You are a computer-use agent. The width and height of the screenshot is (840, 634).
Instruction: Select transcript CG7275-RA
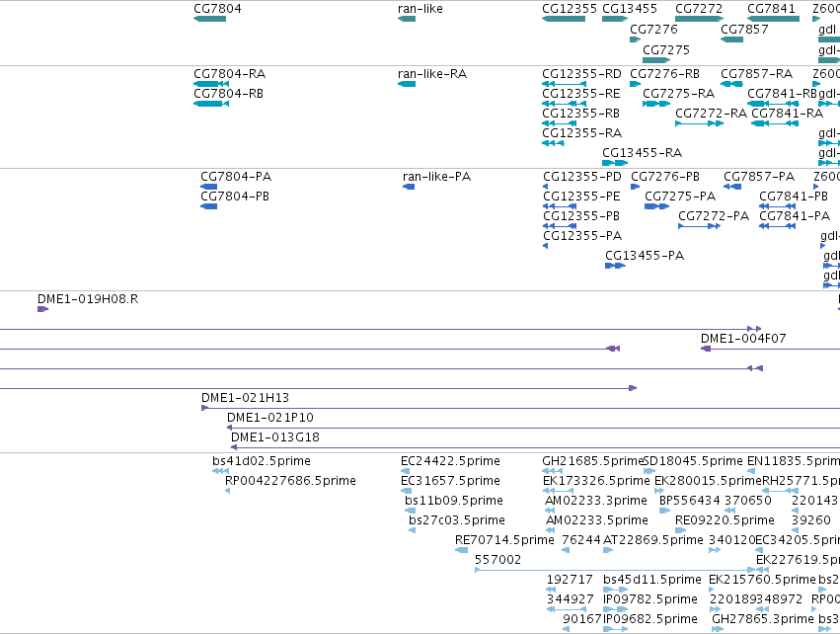pyautogui.click(x=656, y=104)
